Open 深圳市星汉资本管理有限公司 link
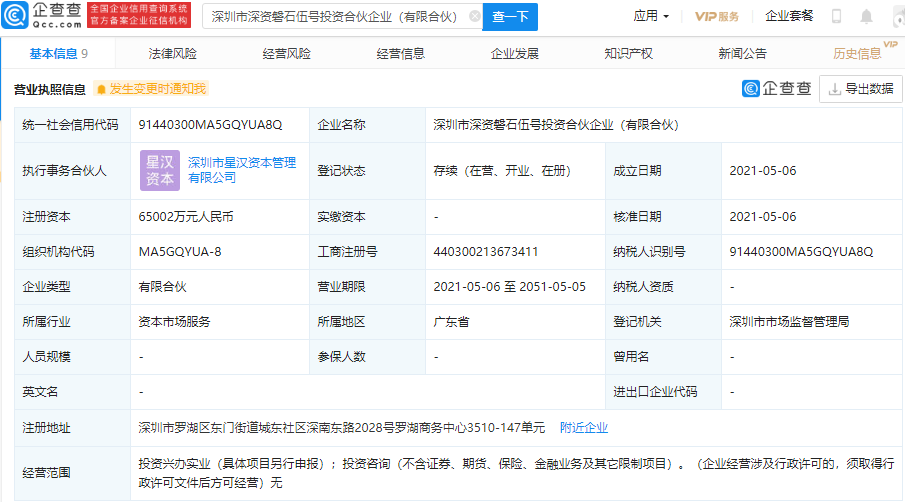 click(242, 170)
